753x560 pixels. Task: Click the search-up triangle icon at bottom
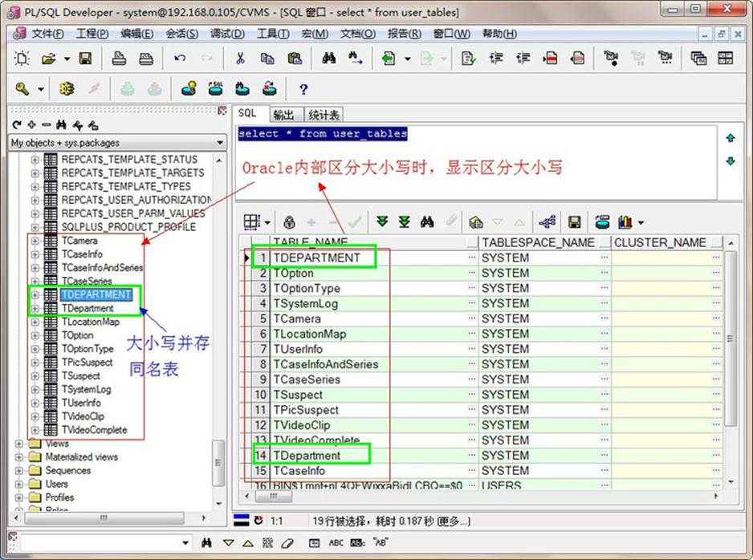point(248,543)
